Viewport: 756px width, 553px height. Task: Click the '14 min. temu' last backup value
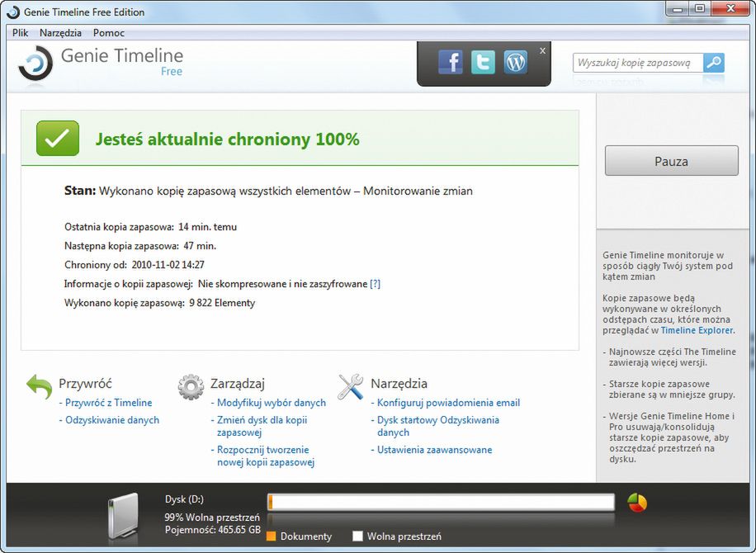[207, 227]
